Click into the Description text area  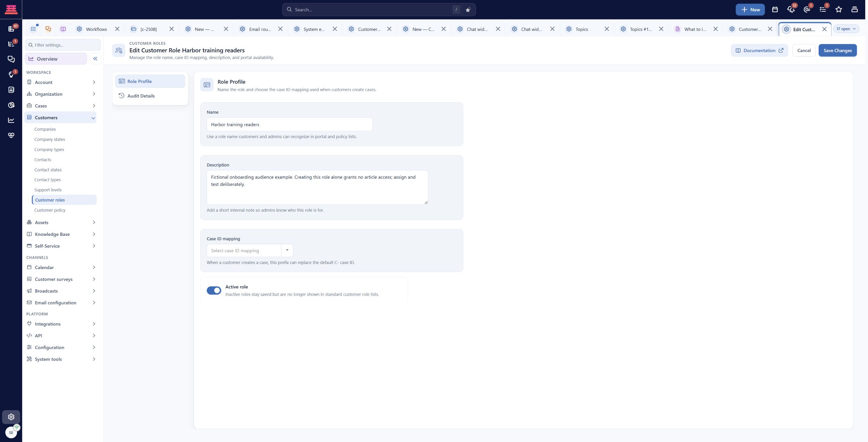point(317,187)
